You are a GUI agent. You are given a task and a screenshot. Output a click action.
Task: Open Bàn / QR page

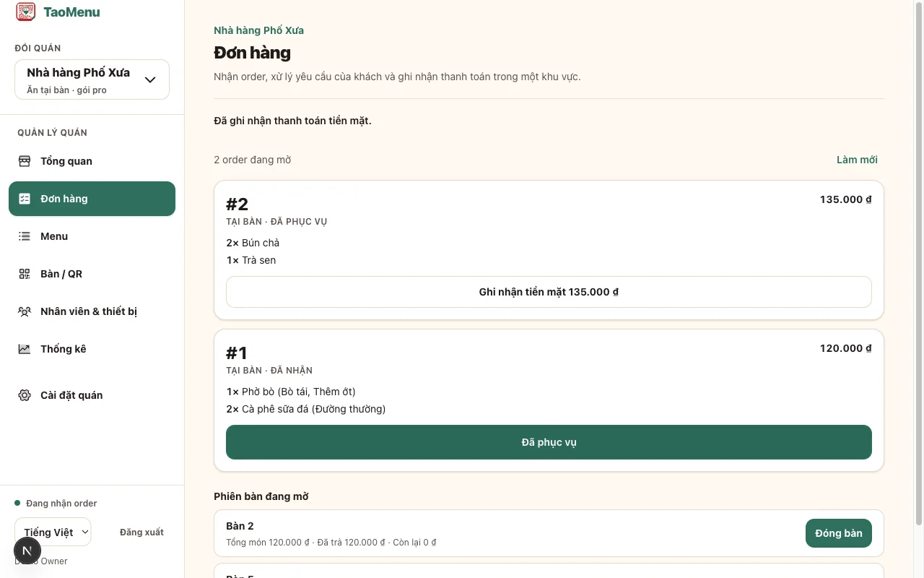click(92, 274)
